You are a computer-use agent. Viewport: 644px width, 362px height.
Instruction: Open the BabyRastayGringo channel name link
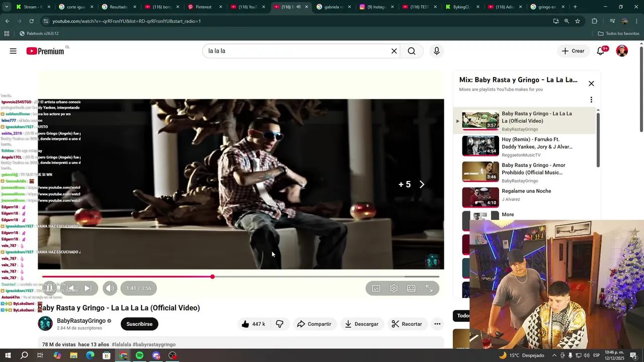tap(81, 321)
